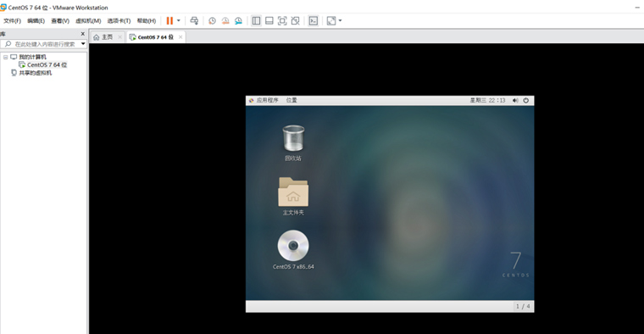Open the snapshot manager icon
This screenshot has height=334, width=644.
click(x=238, y=20)
